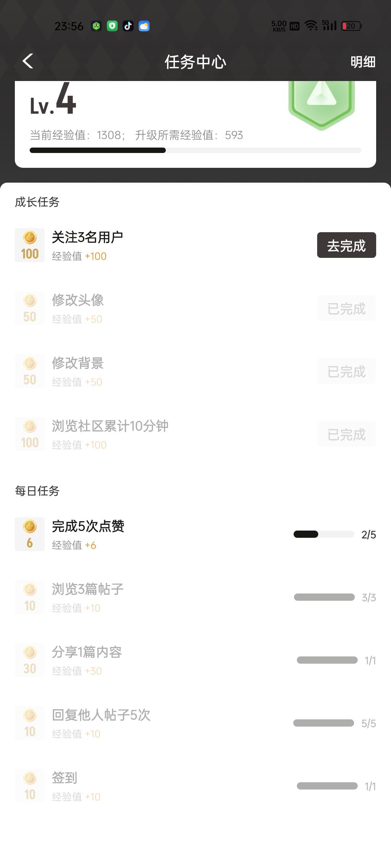Open the 明细 details page
This screenshot has height=868, width=391.
(363, 62)
